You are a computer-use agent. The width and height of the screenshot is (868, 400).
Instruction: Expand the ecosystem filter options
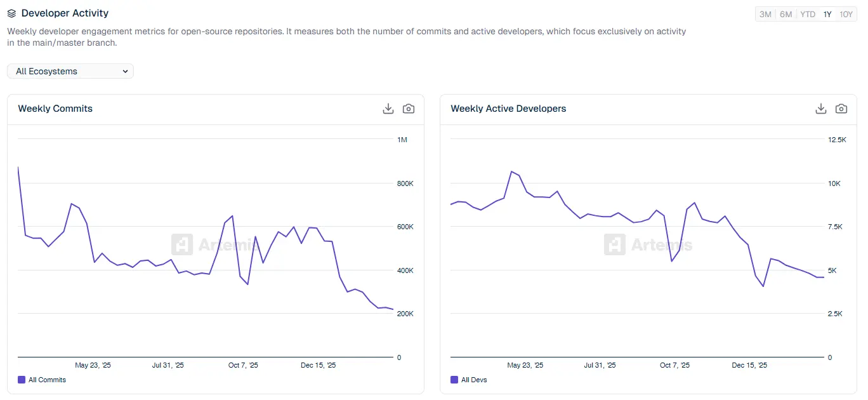point(70,71)
